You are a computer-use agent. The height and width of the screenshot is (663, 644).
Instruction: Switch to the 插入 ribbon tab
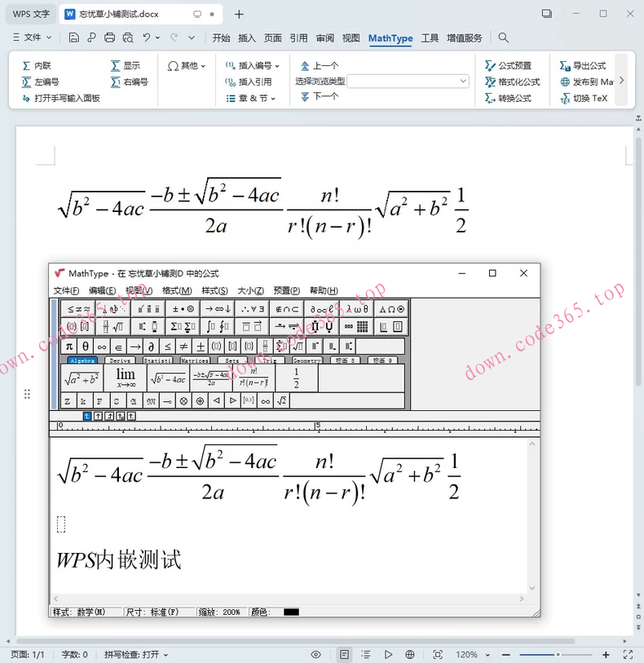[247, 38]
